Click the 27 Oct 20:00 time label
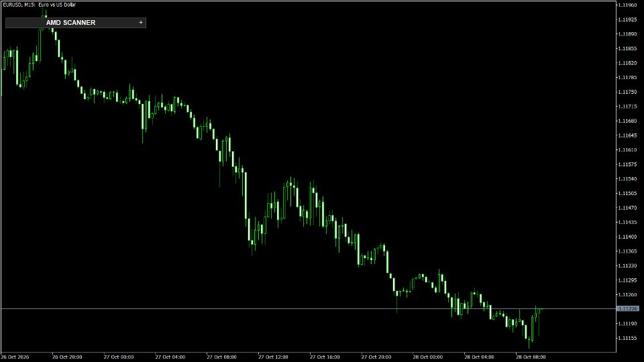Screen dimensions: 644x362 tap(376, 357)
